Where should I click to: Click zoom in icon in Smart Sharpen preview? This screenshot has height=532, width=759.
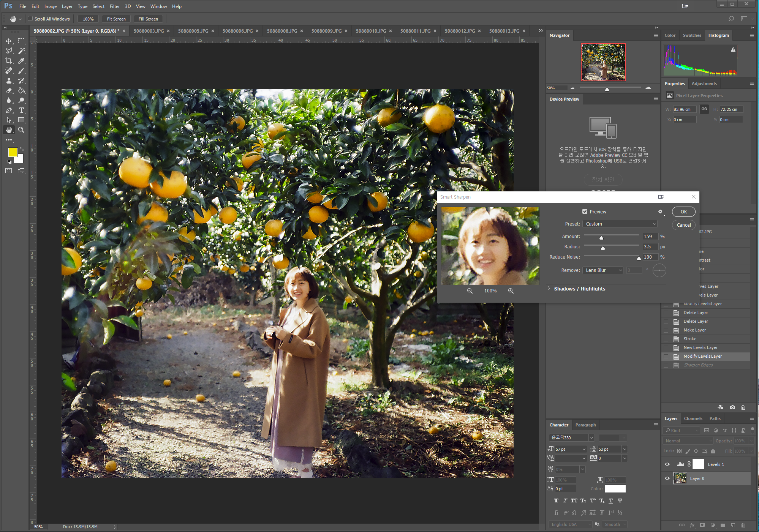pyautogui.click(x=511, y=291)
